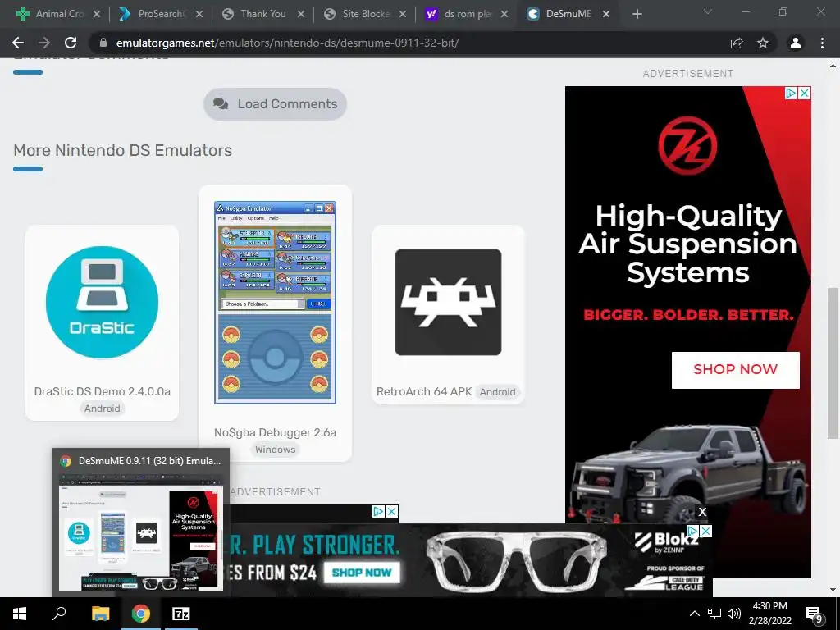
Task: Close the middle advertisement X icon
Action: pos(392,512)
